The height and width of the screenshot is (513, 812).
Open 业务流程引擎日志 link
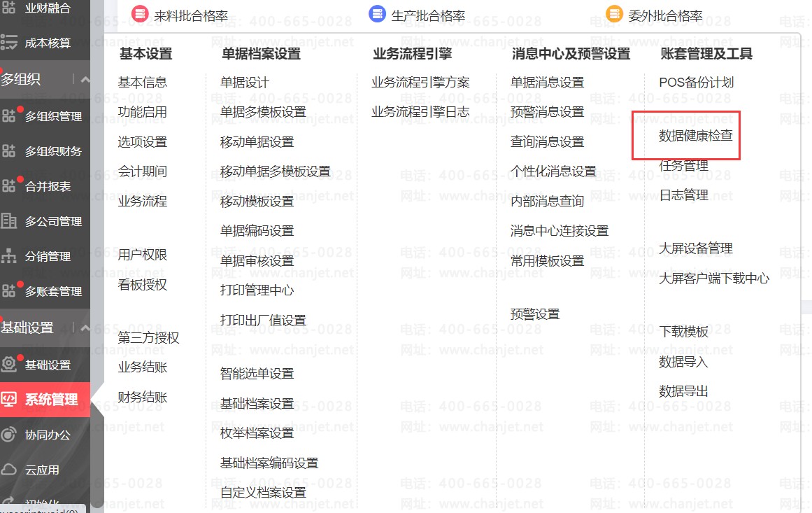point(420,112)
